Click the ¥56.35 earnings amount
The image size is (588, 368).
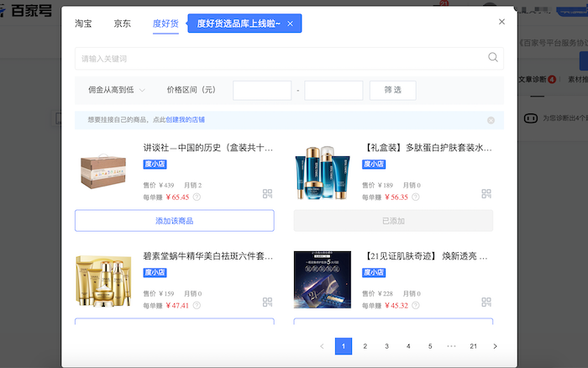coord(396,197)
